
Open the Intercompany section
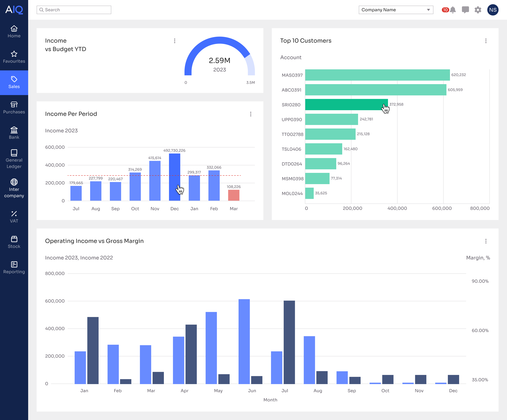(14, 188)
